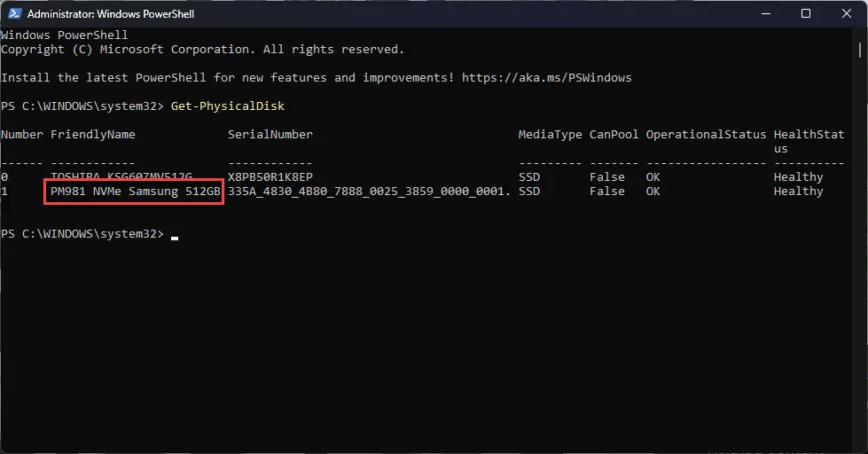Click OK status for disk 1
This screenshot has height=454, width=868.
[653, 192]
